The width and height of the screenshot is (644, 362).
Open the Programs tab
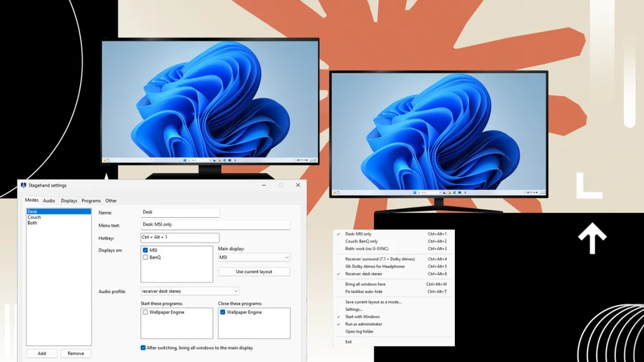(x=91, y=201)
